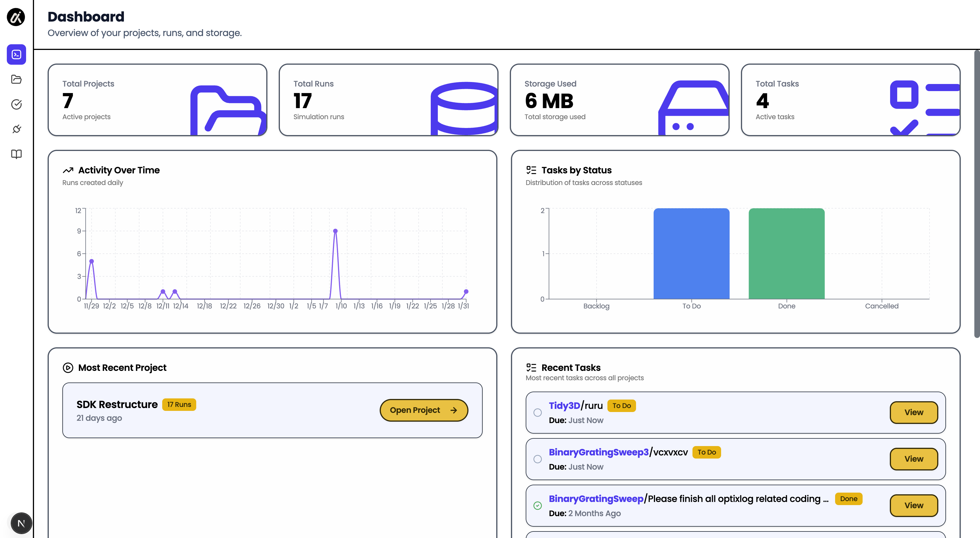View the Tidy3D/ruru task
980x538 pixels.
coord(913,412)
